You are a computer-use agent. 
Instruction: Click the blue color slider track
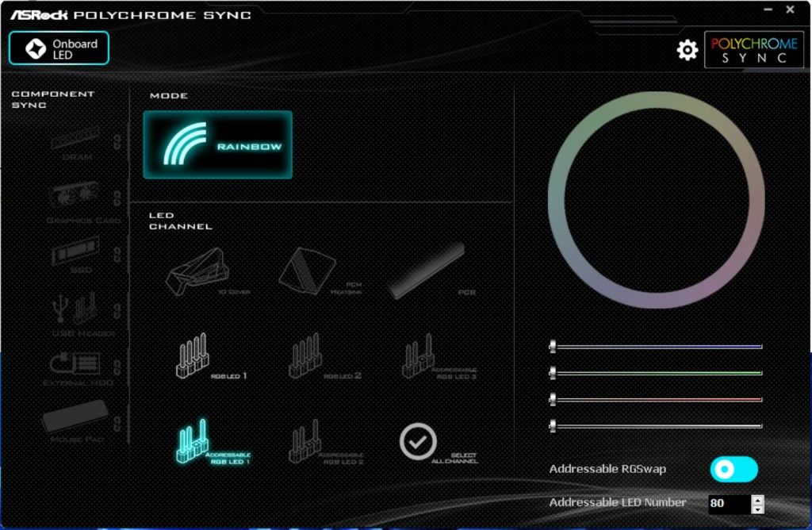tap(656, 346)
